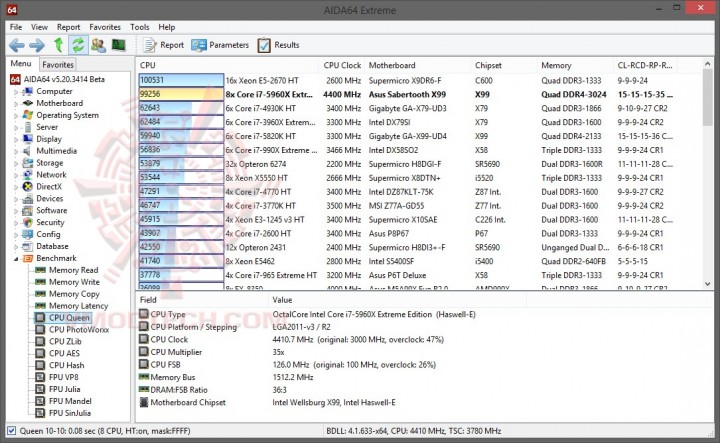Select the Security tree node
This screenshot has height=443, width=720.
(50, 223)
